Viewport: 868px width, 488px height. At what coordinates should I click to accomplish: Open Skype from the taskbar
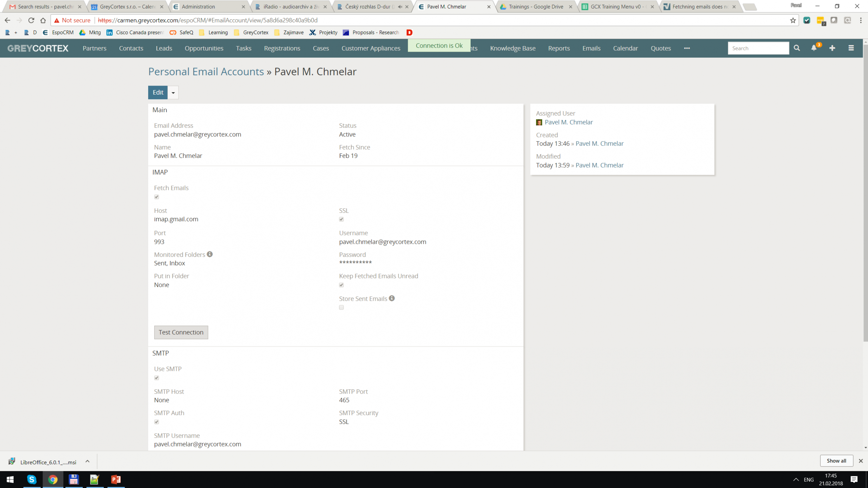(x=32, y=479)
